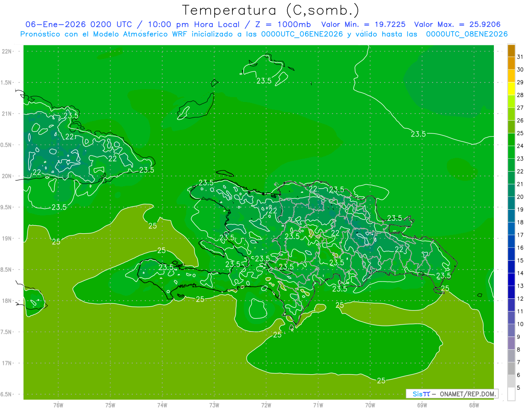Click the valid-until time '0000UTC_08ENE2026'

pos(467,34)
